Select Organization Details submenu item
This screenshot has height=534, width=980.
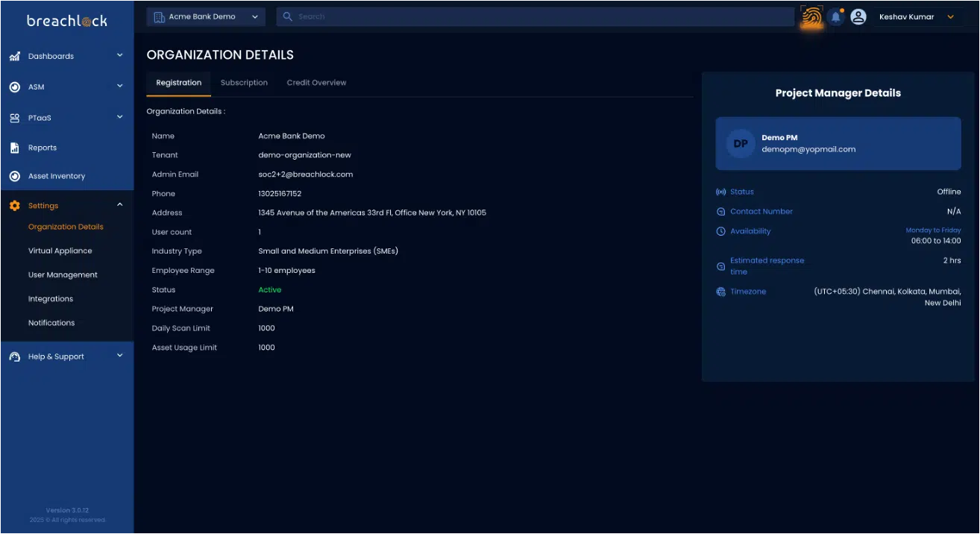[x=66, y=227]
